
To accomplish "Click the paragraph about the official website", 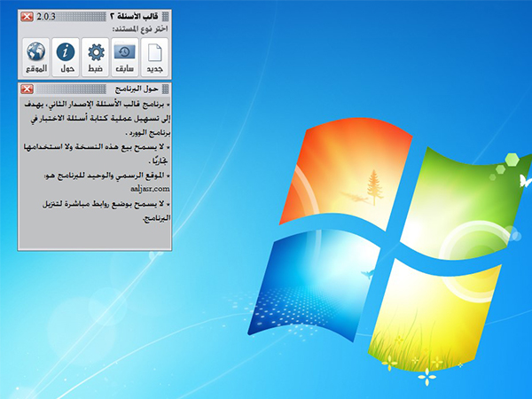I will tap(98, 176).
